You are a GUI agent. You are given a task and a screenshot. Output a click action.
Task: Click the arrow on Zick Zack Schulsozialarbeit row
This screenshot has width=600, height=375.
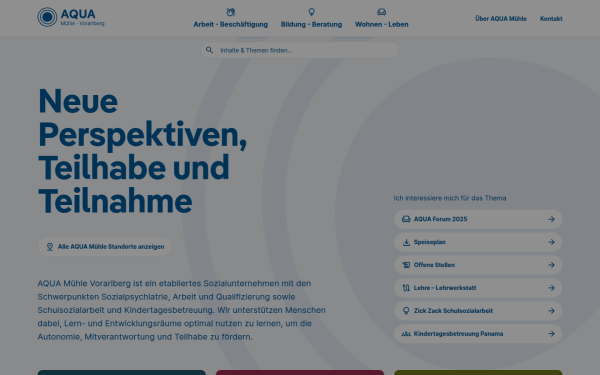click(551, 311)
